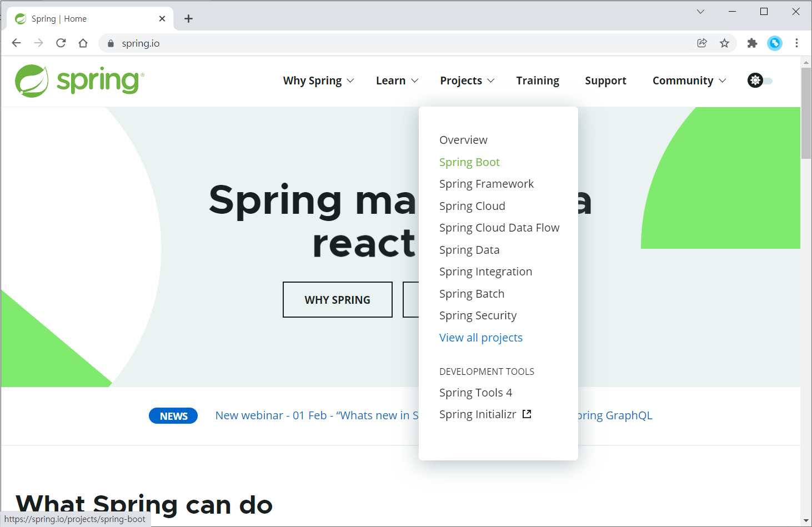
Task: Open the Support page
Action: click(x=605, y=81)
